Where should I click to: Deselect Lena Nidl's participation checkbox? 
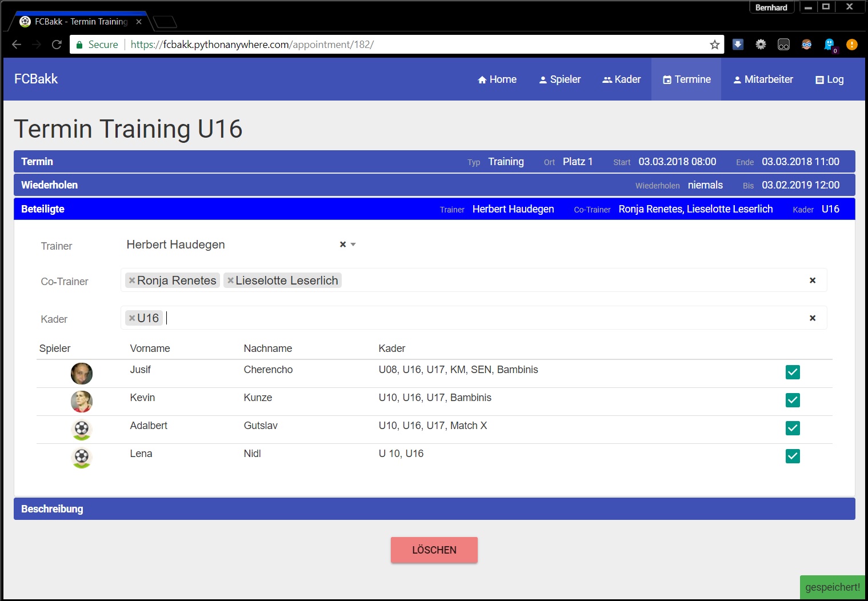(793, 456)
